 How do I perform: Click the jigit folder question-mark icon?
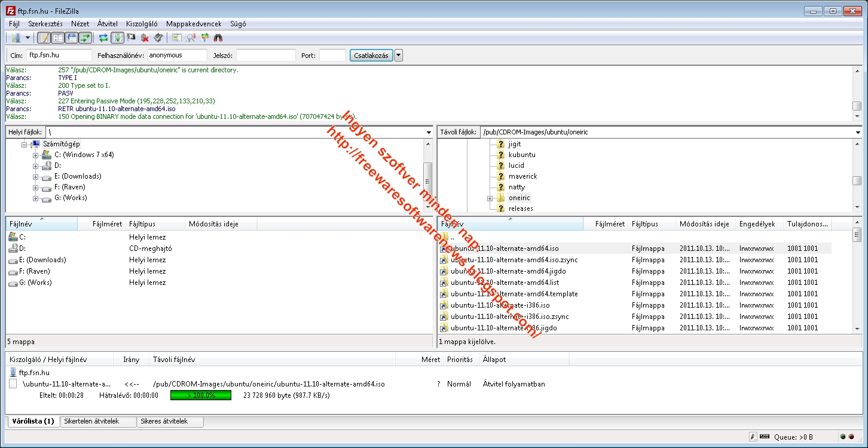click(501, 144)
